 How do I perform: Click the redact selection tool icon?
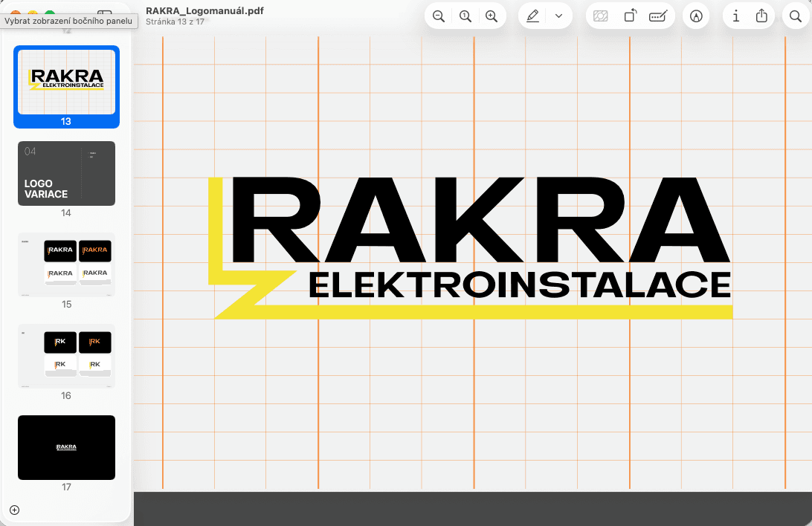(600, 16)
